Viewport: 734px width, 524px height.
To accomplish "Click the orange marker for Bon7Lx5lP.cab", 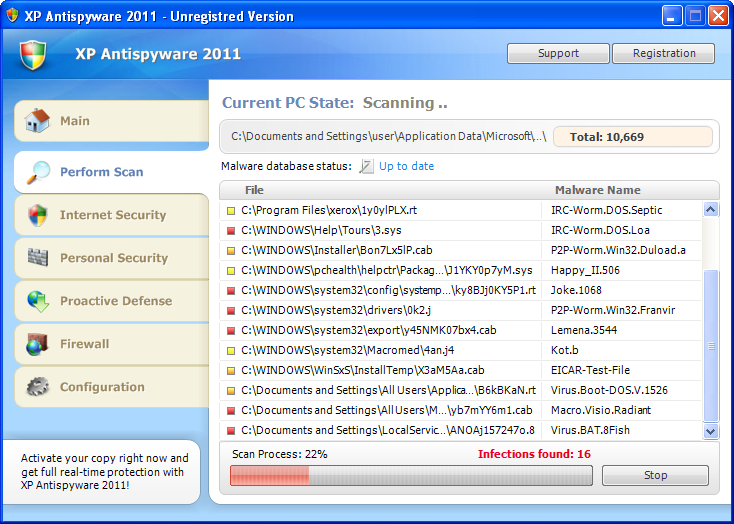I will 230,251.
